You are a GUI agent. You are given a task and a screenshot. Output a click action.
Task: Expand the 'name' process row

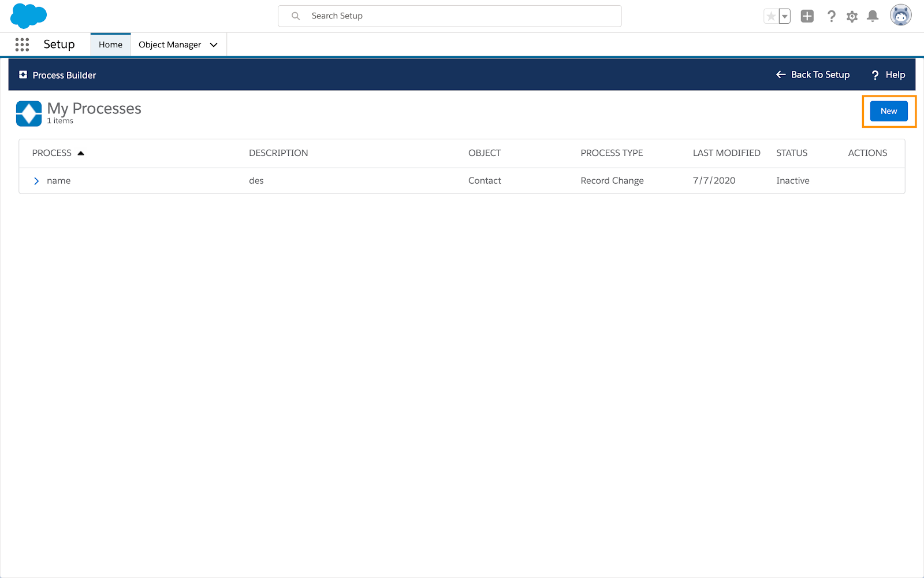(36, 181)
